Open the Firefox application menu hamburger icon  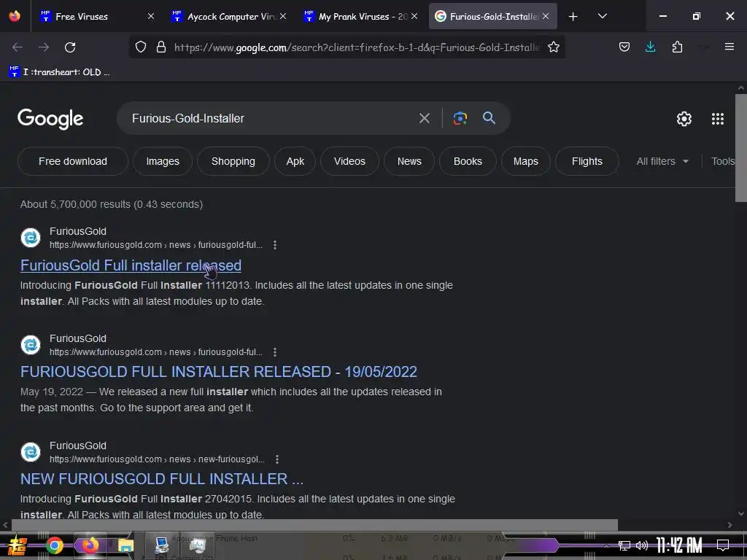pos(729,47)
